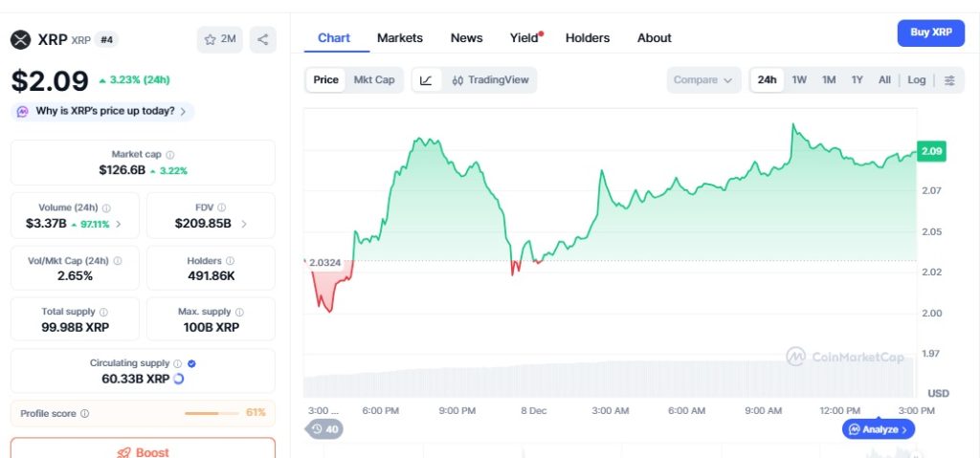980x458 pixels.
Task: Open the Markets tab
Action: tap(400, 38)
